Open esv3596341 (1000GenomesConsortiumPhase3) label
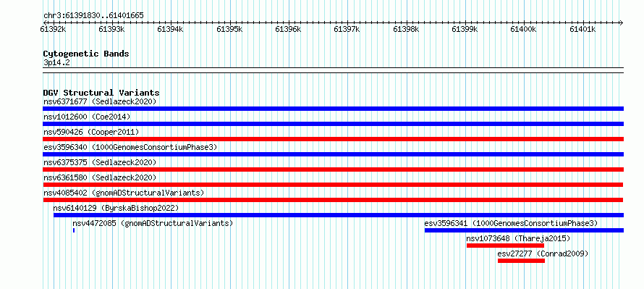 (511, 223)
